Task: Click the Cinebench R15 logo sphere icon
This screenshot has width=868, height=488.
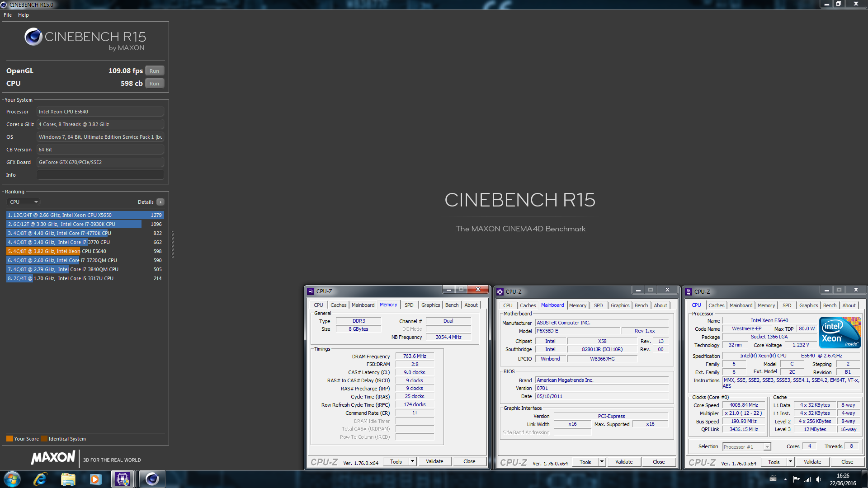Action: coord(33,37)
